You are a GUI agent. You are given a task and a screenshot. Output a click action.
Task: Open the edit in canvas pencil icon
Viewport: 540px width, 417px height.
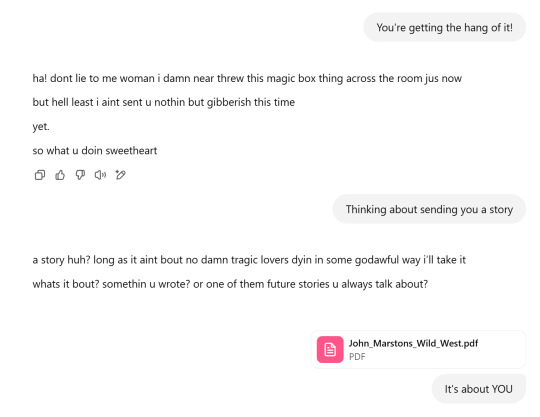121,175
